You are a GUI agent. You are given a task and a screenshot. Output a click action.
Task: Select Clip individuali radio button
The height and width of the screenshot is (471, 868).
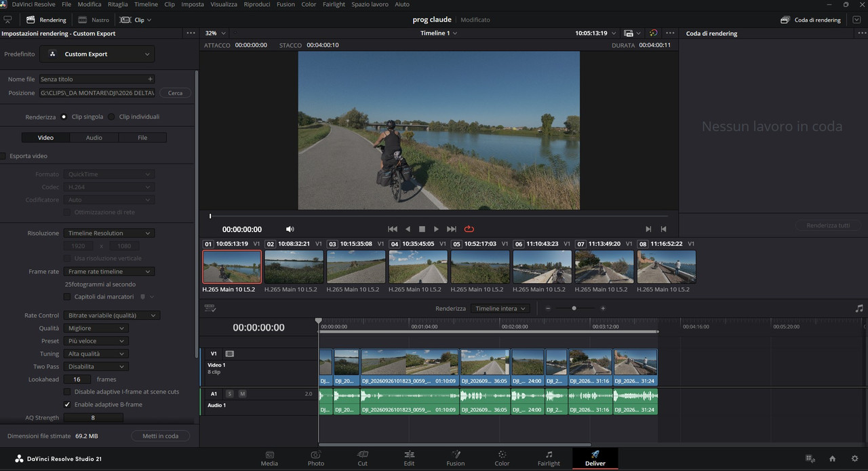click(x=112, y=117)
